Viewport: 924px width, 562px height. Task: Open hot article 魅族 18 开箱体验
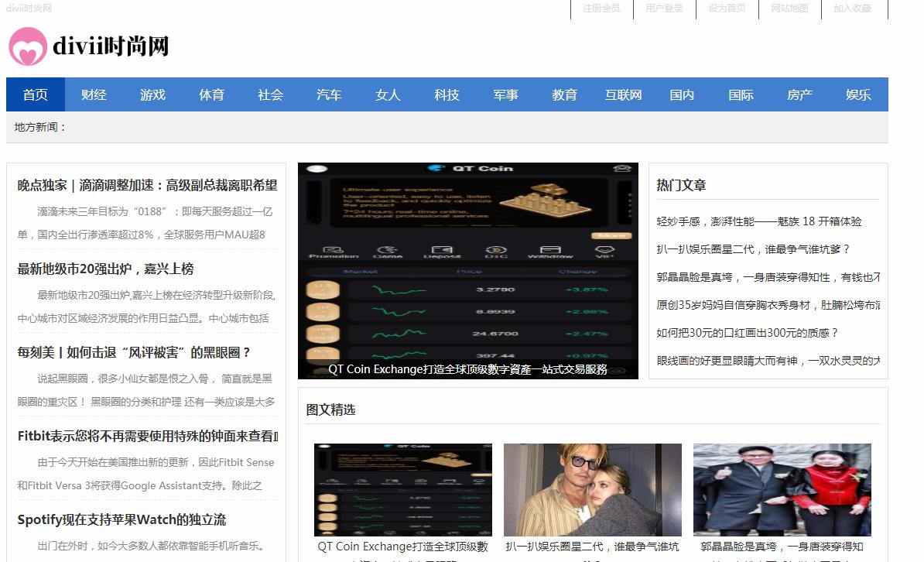coord(759,221)
